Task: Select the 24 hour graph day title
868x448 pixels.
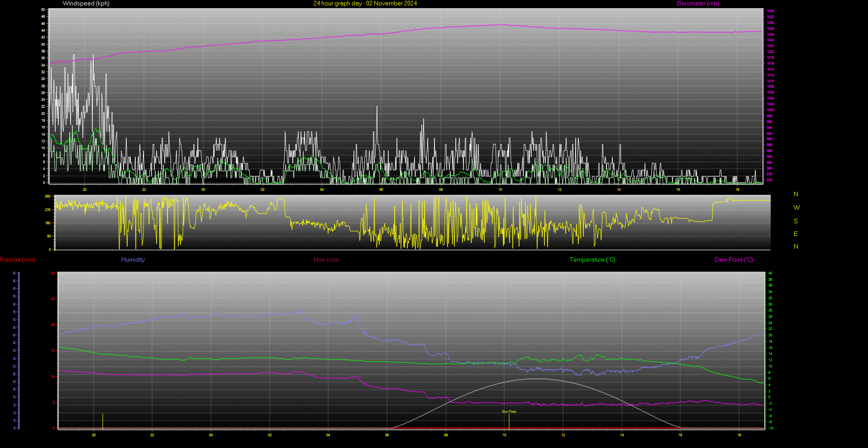Action: click(365, 4)
